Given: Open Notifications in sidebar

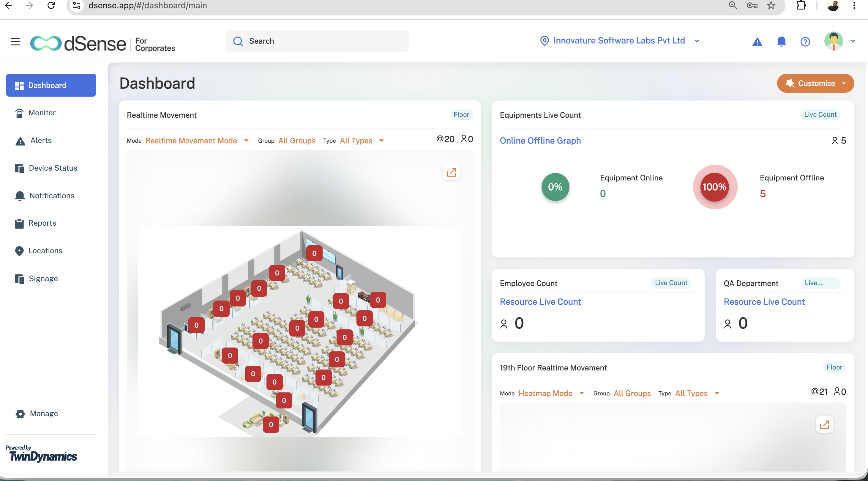Looking at the screenshot, I should (x=45, y=196).
